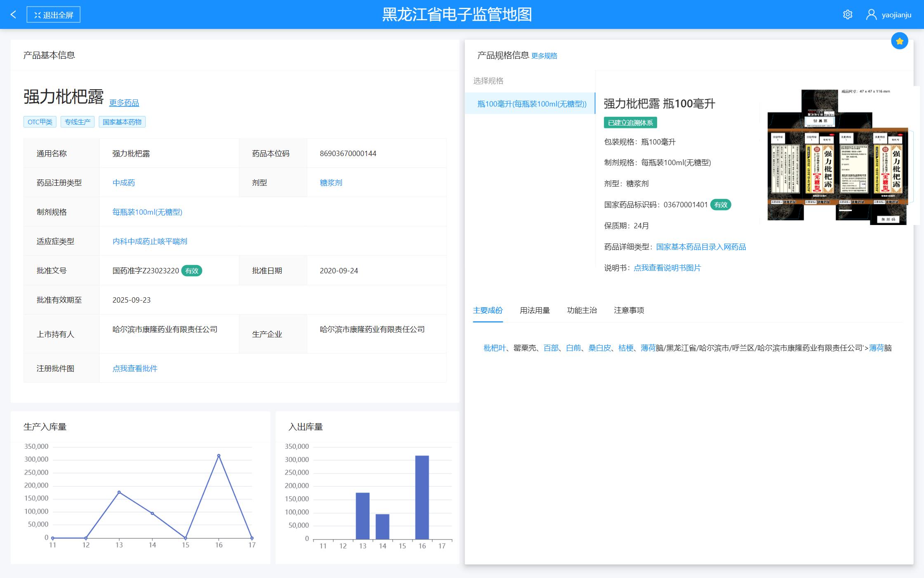Viewport: 924px width, 578px height.
Task: Click 哈尔滨市康隆药业有限责任公司 under 生产企业
Action: click(372, 329)
